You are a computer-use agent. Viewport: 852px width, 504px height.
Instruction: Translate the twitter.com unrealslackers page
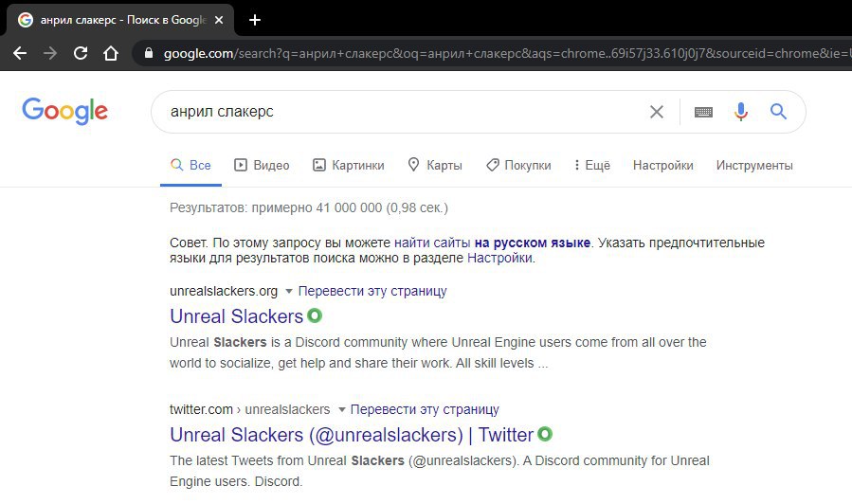click(x=425, y=409)
